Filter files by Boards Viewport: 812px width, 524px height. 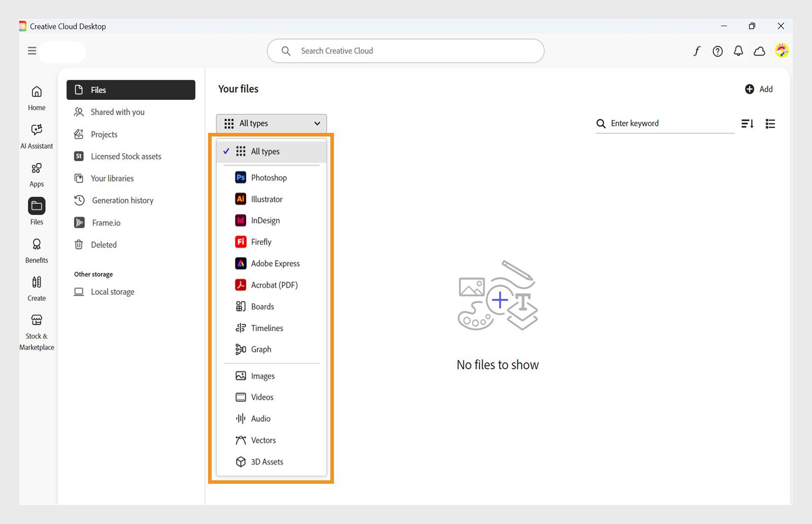(272, 306)
